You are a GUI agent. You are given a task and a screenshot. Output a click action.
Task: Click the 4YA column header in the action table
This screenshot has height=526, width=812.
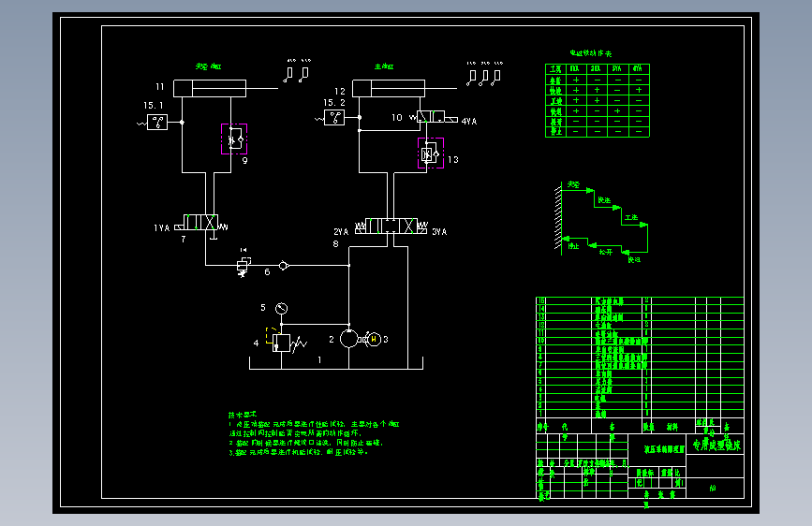638,69
